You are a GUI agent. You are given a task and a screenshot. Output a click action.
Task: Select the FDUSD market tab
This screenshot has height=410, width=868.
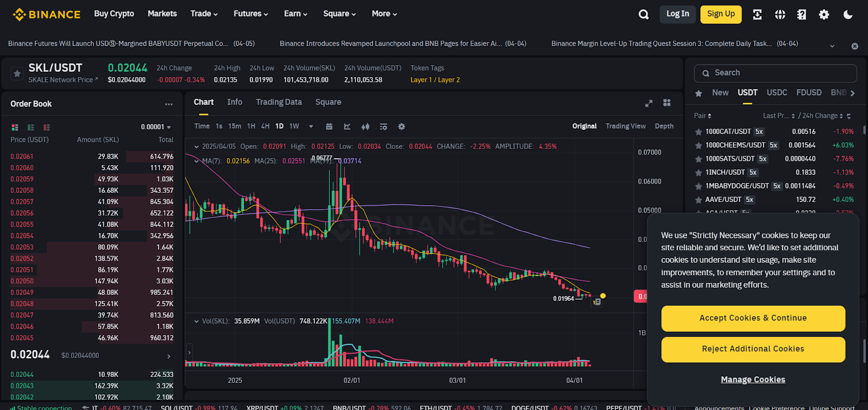click(x=809, y=93)
